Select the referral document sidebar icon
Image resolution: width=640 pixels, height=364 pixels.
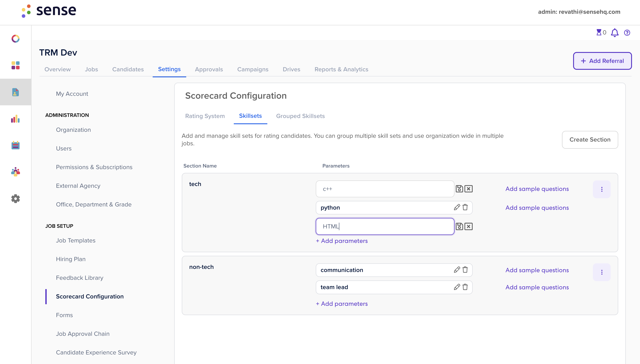(16, 92)
